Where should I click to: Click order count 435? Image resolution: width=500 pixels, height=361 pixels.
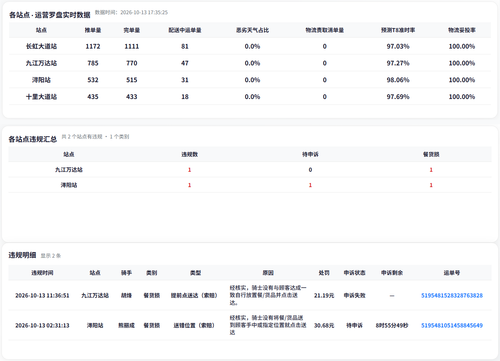tap(93, 97)
